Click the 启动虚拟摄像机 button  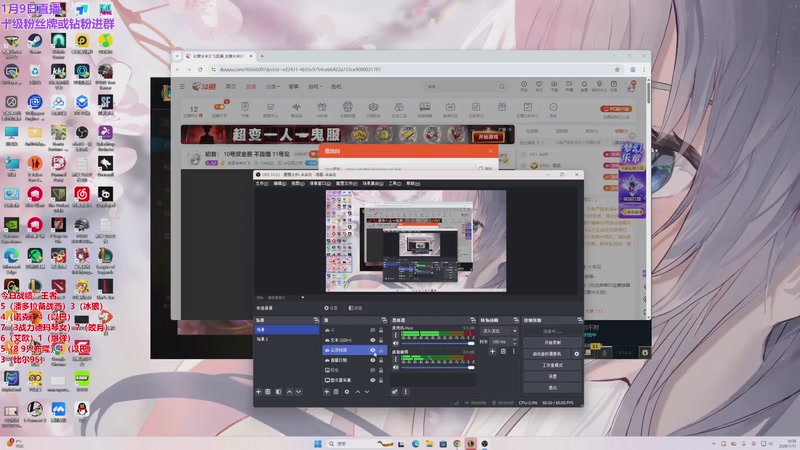[x=547, y=354]
